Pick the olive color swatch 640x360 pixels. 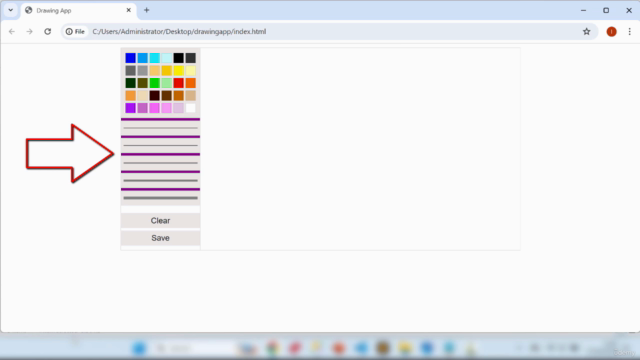click(142, 83)
